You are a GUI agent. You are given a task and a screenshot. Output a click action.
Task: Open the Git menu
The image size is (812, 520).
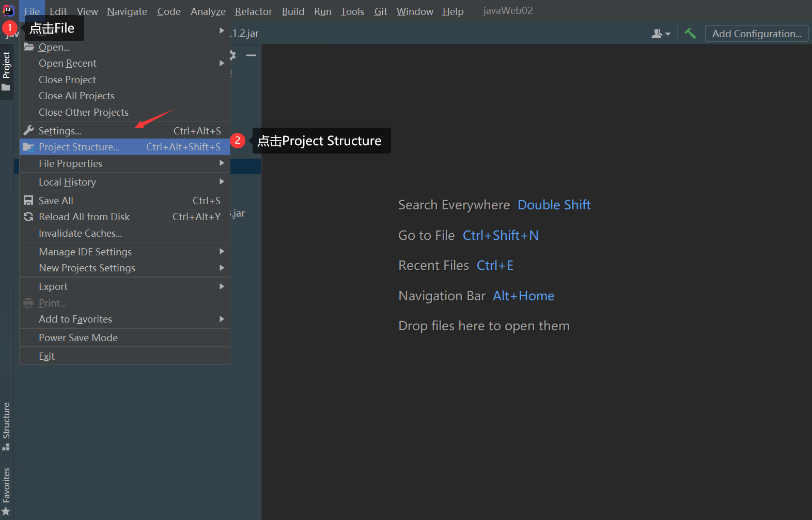click(381, 11)
